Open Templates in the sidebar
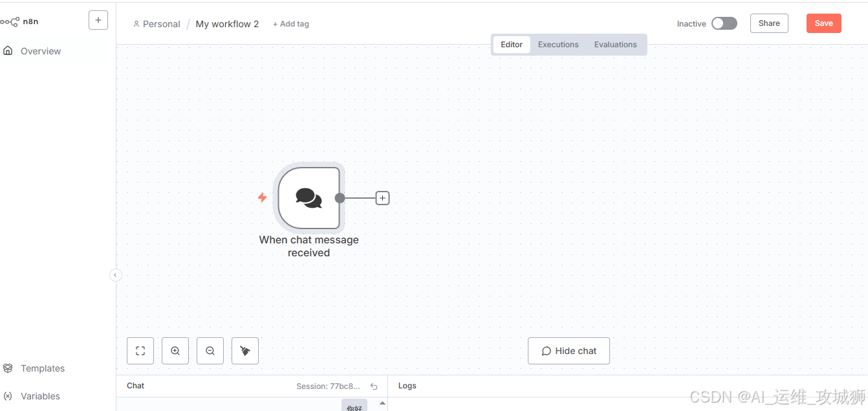 click(43, 368)
